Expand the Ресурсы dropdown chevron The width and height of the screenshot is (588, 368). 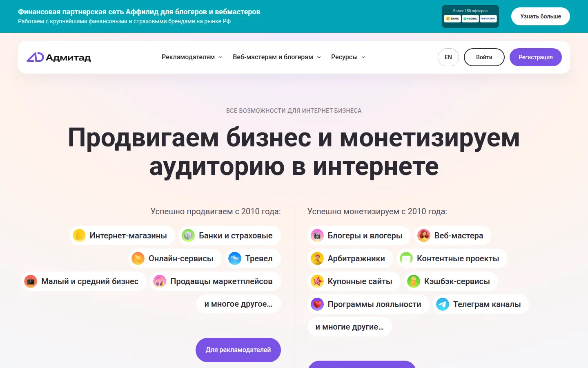363,57
